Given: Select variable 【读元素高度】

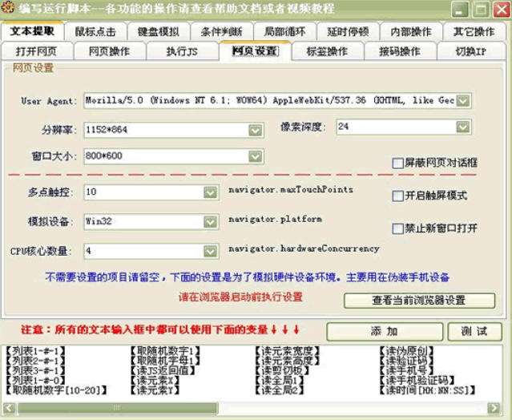Looking at the screenshot, I should (x=288, y=361).
